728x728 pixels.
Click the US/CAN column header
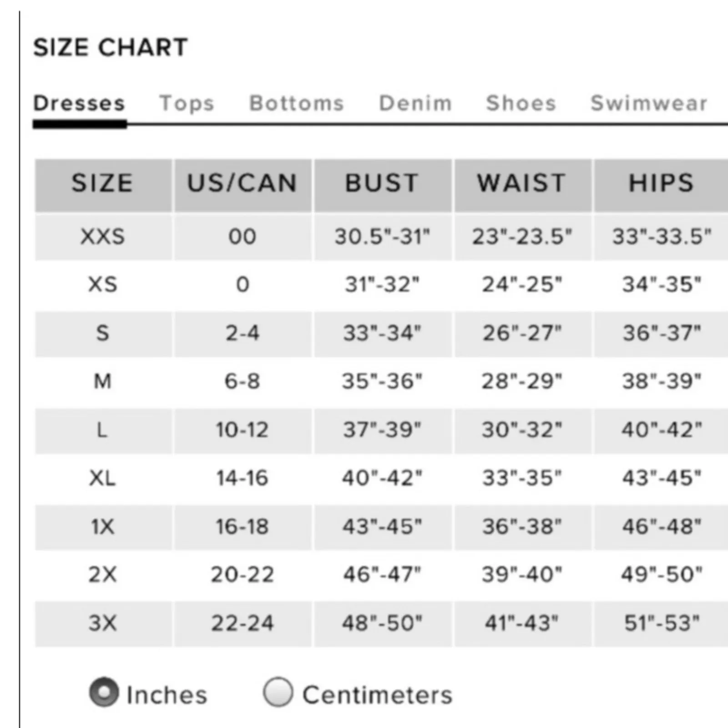[x=243, y=184]
